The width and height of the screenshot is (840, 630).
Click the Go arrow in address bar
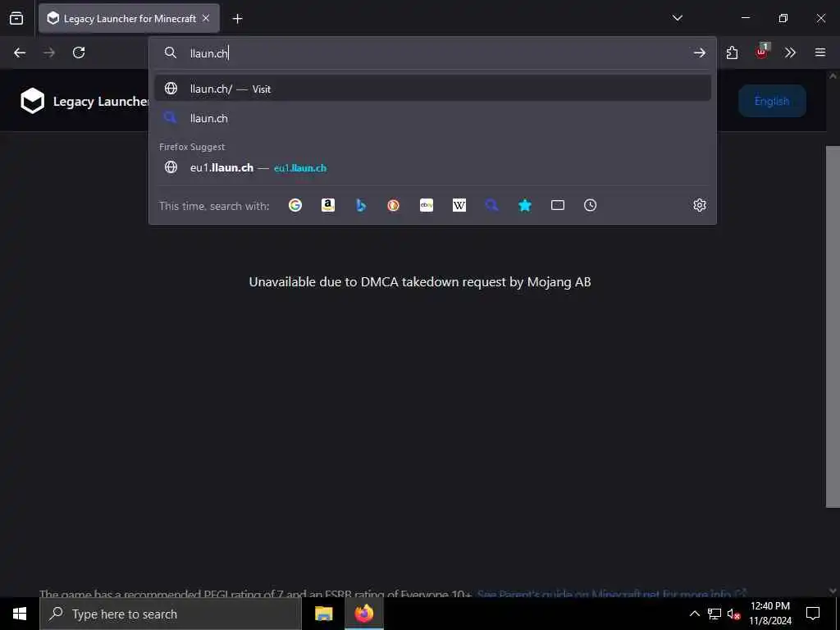pyautogui.click(x=699, y=52)
